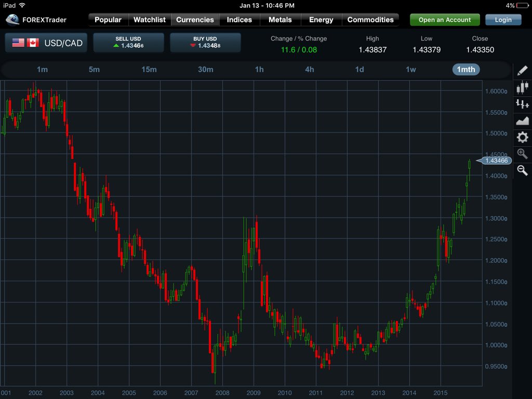Screen dimensions: 532x399
Task: Tap the change value 11.6 / 0.08
Action: click(x=299, y=50)
